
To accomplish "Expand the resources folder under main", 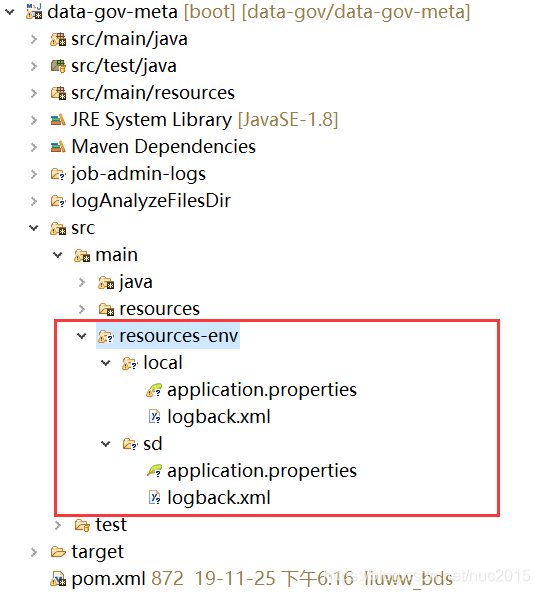I will point(82,309).
